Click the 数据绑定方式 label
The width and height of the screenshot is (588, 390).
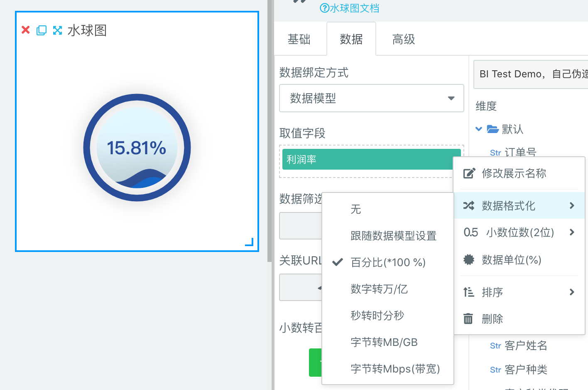[314, 72]
